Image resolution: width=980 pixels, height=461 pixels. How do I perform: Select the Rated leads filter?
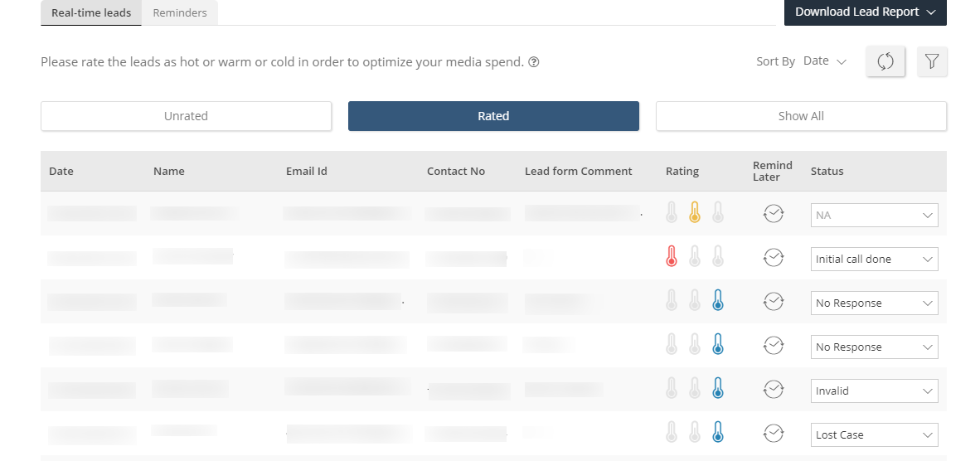[x=493, y=116]
